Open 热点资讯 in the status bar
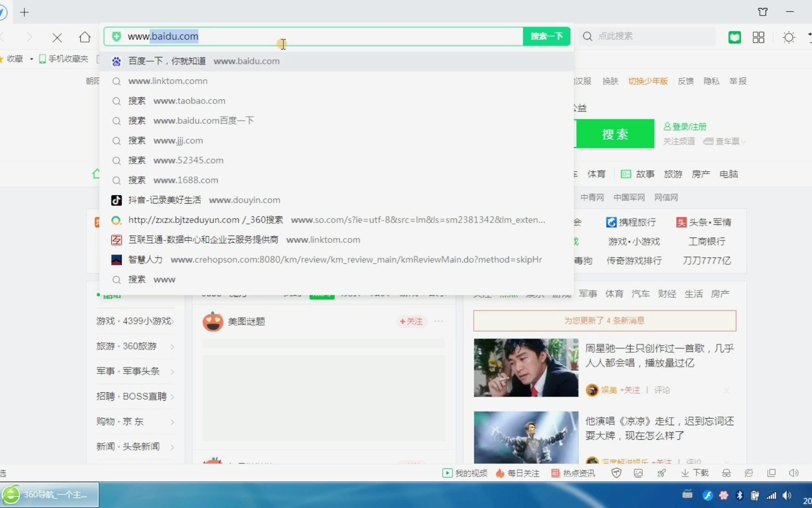812x508 pixels. pyautogui.click(x=573, y=473)
